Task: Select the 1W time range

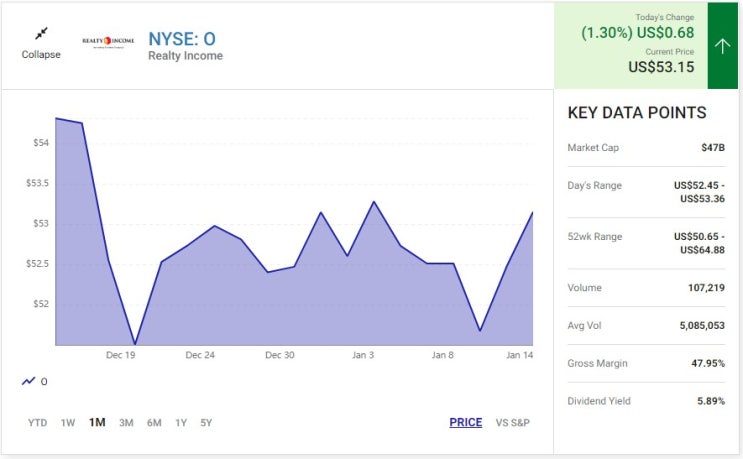Action: (x=68, y=423)
